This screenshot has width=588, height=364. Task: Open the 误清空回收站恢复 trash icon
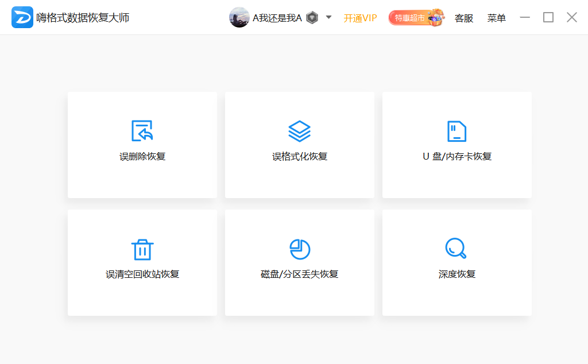(x=142, y=249)
